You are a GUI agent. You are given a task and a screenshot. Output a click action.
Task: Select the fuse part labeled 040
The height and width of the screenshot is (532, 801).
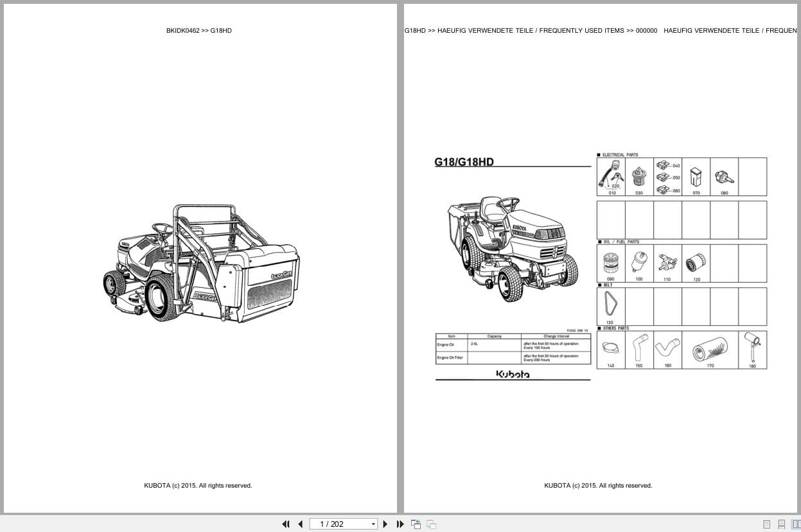click(x=664, y=166)
